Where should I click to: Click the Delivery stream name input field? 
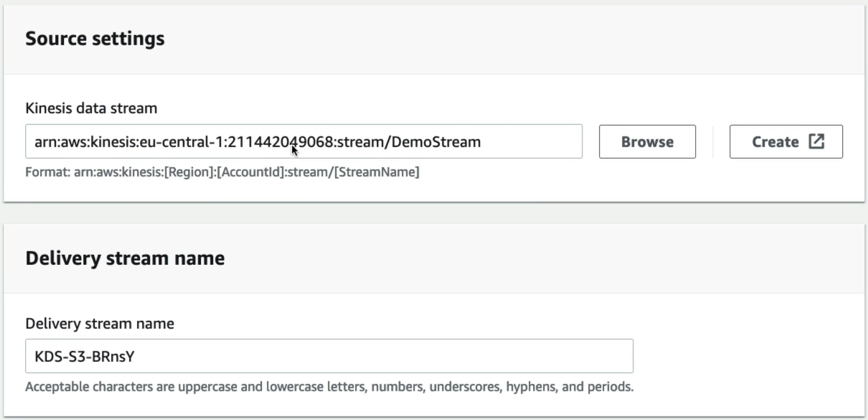coord(329,355)
